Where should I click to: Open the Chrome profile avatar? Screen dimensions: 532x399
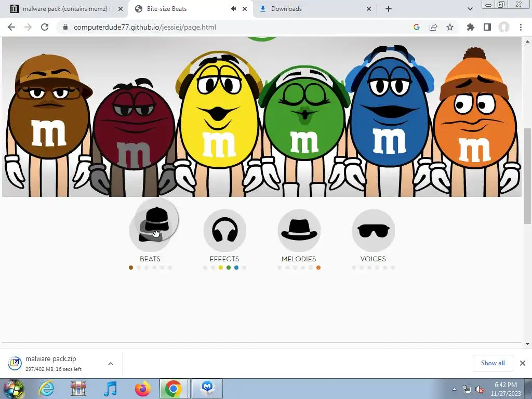click(504, 27)
